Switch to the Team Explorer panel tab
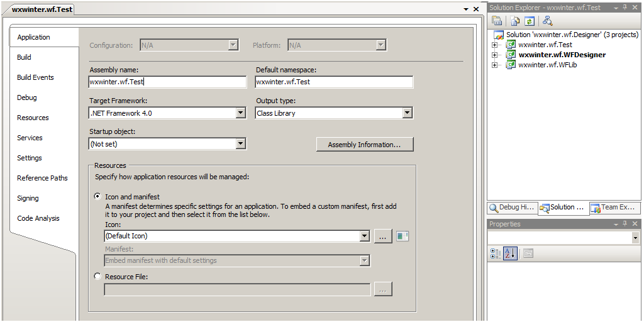The width and height of the screenshot is (644, 322). (x=614, y=208)
